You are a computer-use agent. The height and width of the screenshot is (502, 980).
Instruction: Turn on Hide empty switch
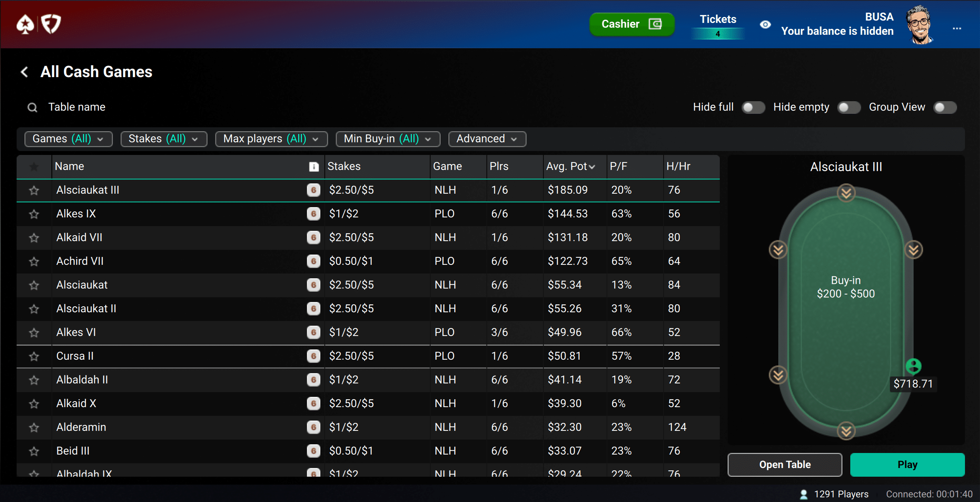point(848,107)
